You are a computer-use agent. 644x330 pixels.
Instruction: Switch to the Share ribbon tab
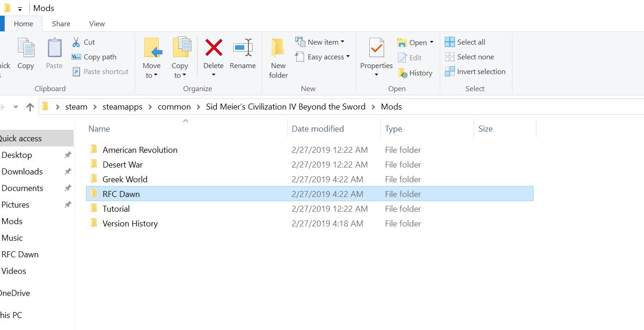(61, 24)
